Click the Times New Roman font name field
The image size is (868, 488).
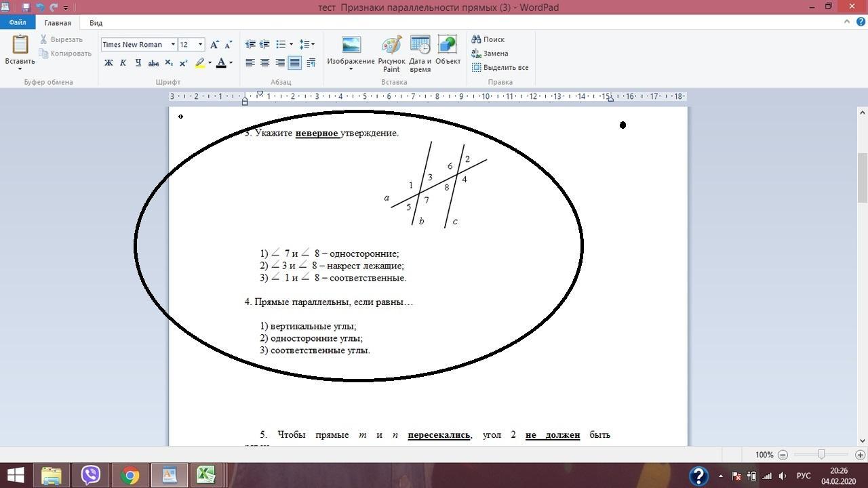pyautogui.click(x=135, y=45)
